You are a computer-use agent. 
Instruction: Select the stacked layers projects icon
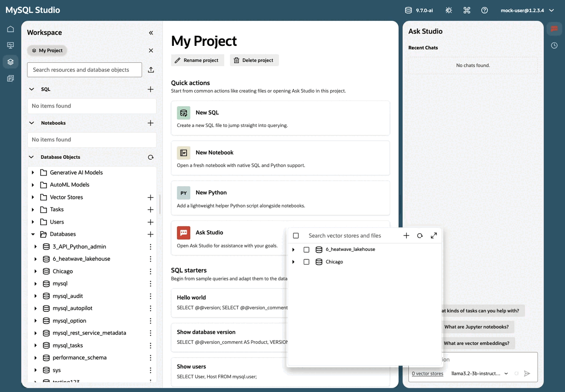[11, 62]
